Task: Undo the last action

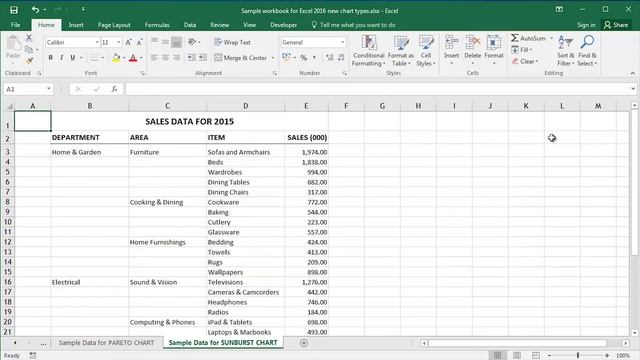Action: click(x=35, y=10)
